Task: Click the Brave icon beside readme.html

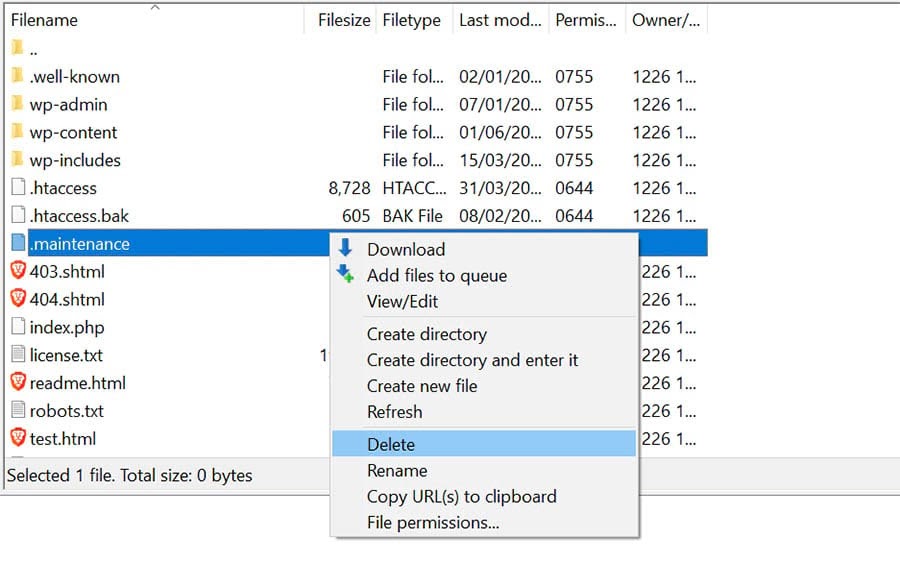Action: coord(18,382)
